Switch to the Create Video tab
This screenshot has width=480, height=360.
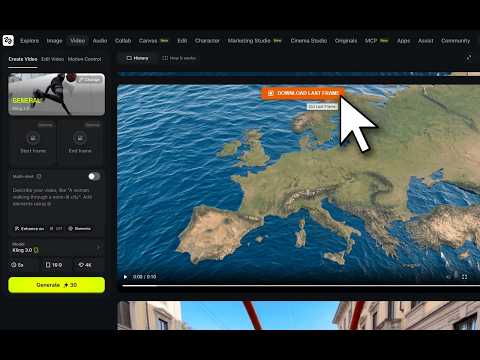pos(23,59)
